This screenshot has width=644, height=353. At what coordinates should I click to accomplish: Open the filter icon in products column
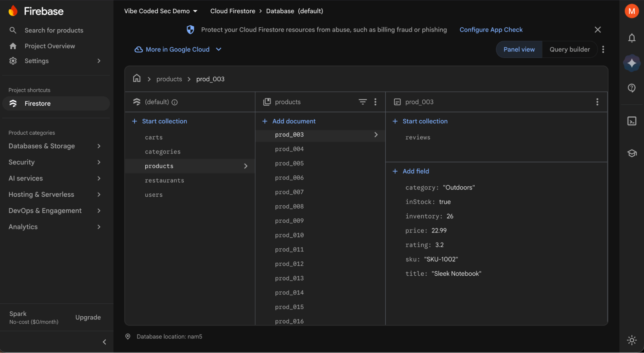363,102
